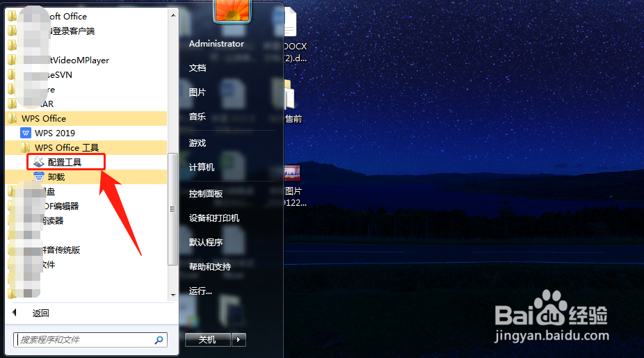
Task: Click the 返回 back link
Action: point(40,314)
